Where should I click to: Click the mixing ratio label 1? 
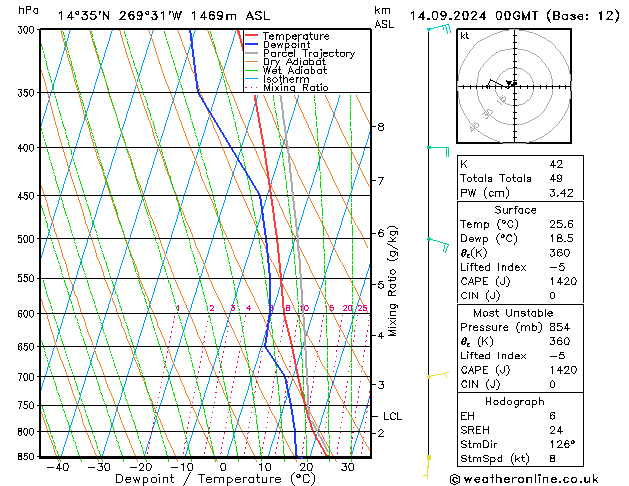[x=178, y=308]
